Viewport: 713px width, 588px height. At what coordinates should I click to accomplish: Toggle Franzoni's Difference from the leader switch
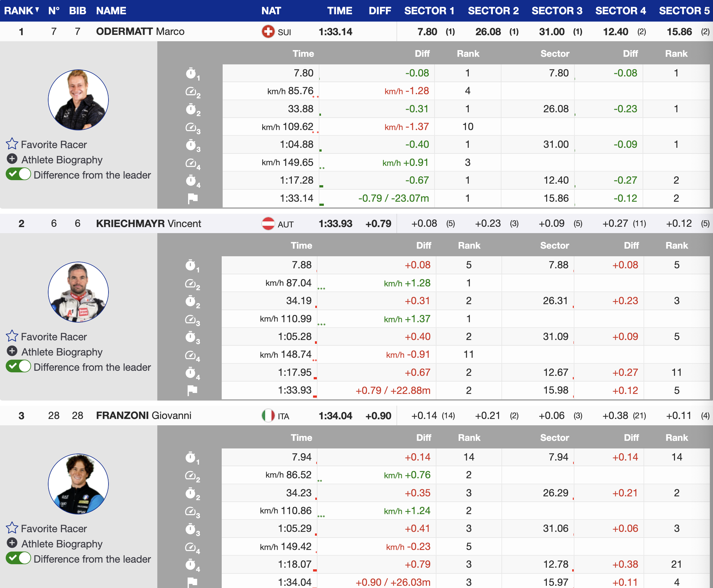(x=18, y=559)
